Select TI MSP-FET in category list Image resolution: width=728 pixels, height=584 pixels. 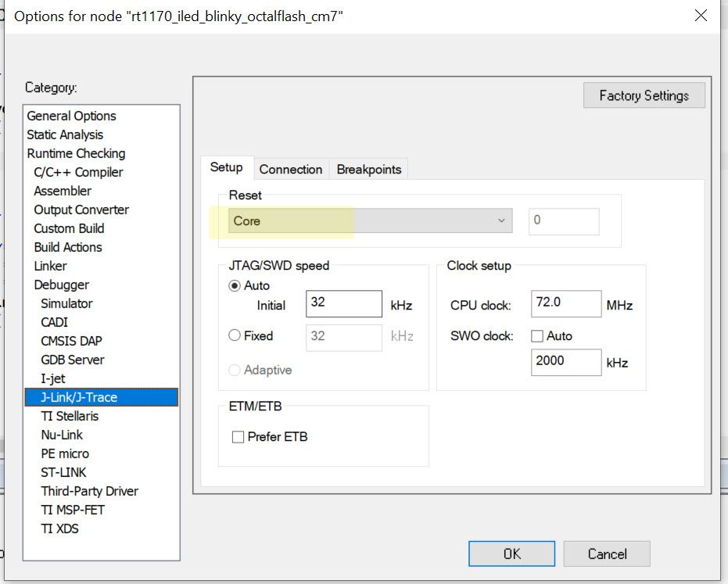(x=73, y=510)
